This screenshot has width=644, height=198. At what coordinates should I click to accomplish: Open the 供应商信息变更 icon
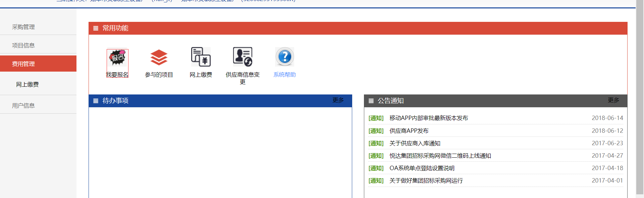[243, 57]
